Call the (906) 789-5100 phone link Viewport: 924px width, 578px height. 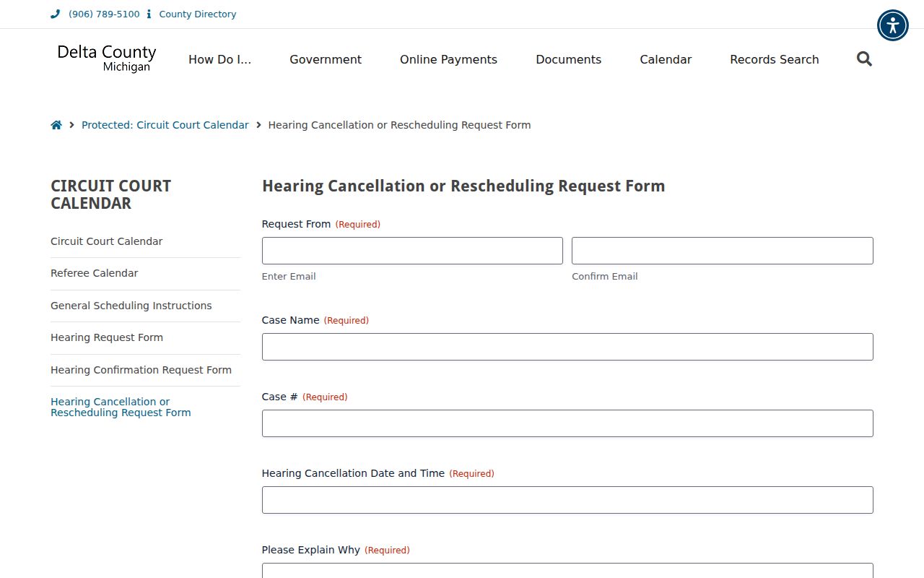click(x=104, y=14)
